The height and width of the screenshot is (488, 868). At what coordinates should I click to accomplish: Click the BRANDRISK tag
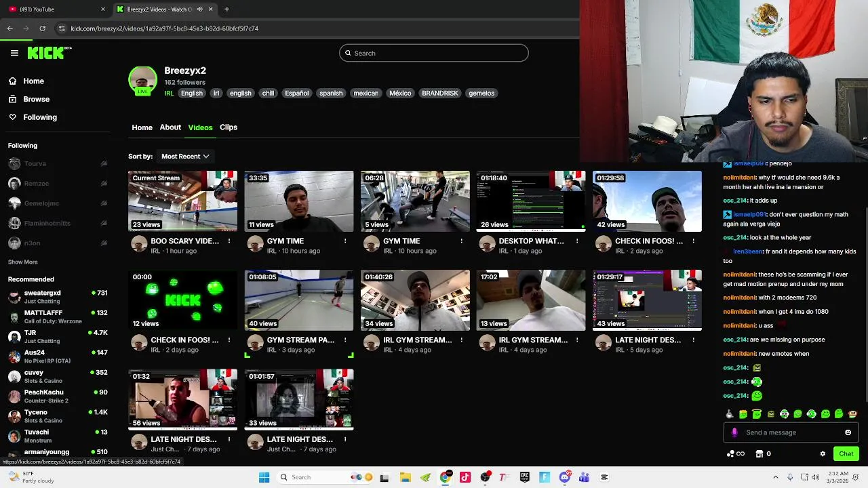(x=439, y=94)
